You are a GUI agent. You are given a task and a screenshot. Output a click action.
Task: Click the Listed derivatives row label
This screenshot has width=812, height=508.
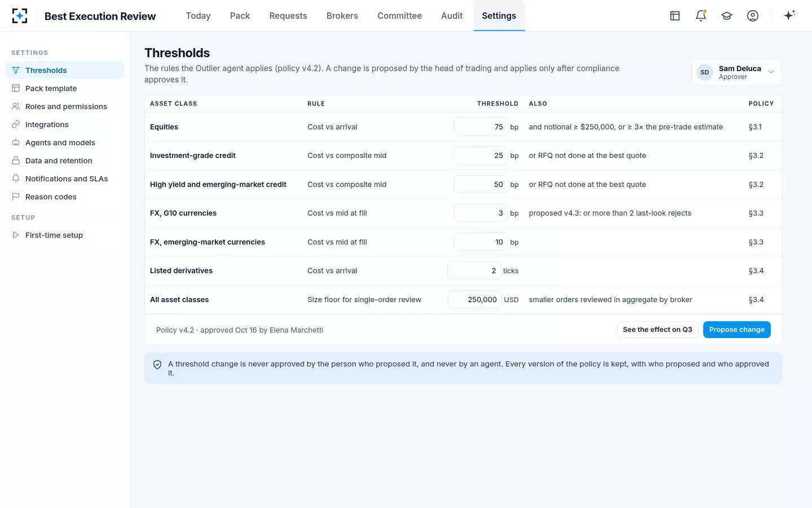point(181,271)
